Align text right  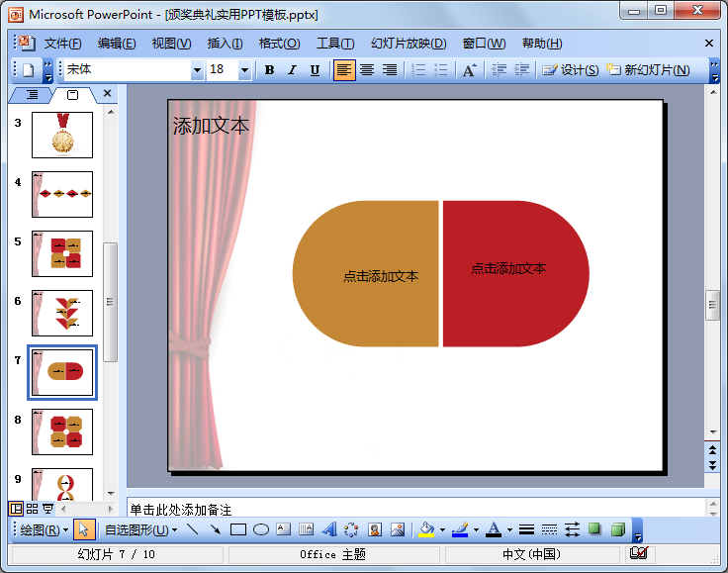tap(389, 70)
